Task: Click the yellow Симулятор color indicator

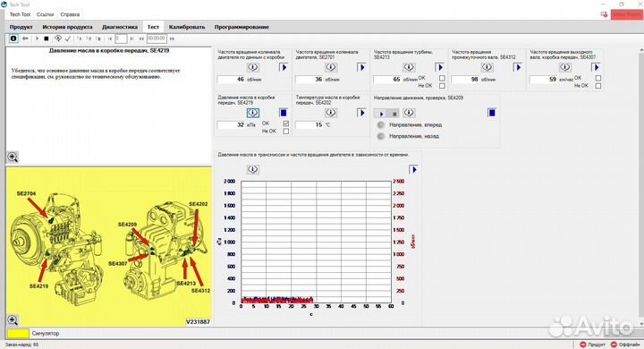Action: [18, 334]
